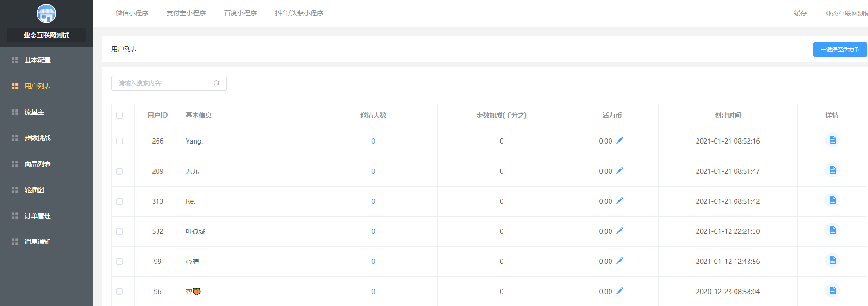Image resolution: width=868 pixels, height=306 pixels.
Task: Open detail document icon for user 99
Action: coord(832,260)
